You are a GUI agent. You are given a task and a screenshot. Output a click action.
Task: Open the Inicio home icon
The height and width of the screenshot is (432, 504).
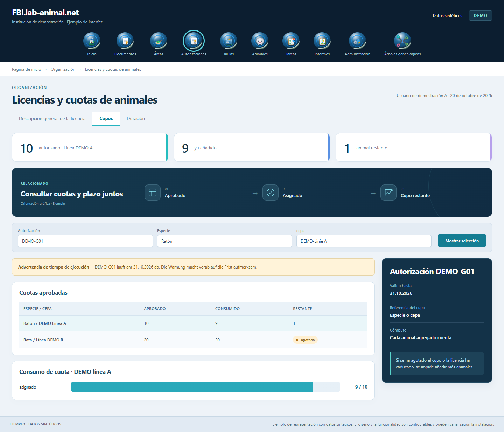[x=92, y=41]
